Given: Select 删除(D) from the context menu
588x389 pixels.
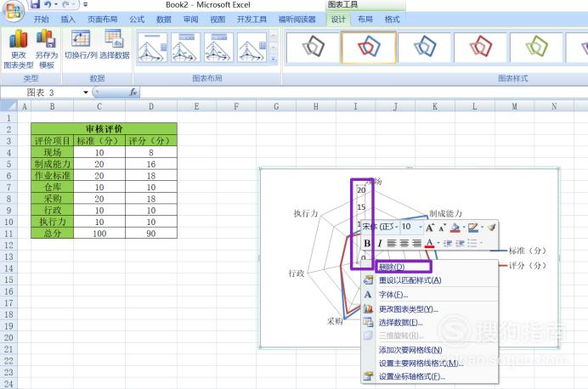Looking at the screenshot, I should pyautogui.click(x=431, y=267).
